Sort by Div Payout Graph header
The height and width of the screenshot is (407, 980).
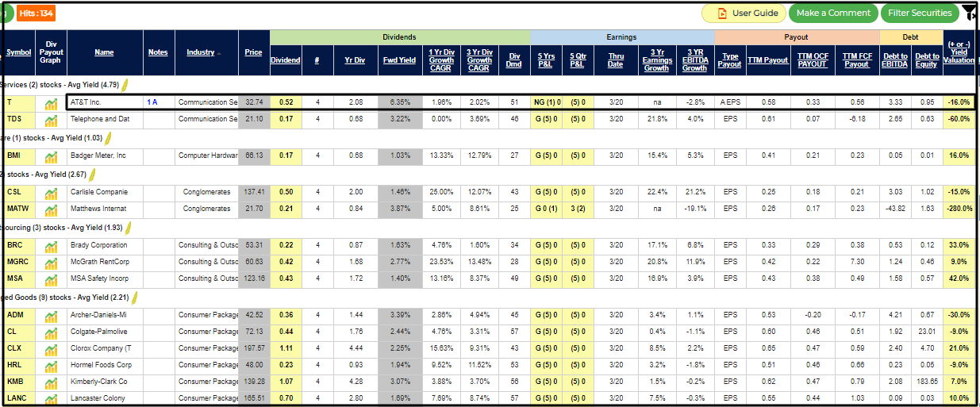[51, 52]
